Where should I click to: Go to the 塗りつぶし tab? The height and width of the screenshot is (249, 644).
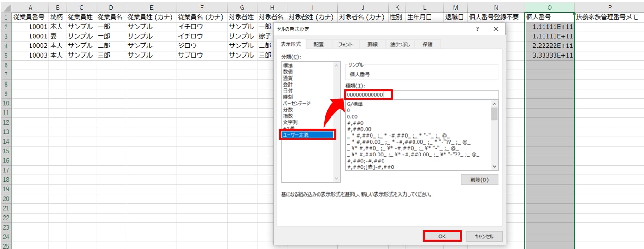399,44
